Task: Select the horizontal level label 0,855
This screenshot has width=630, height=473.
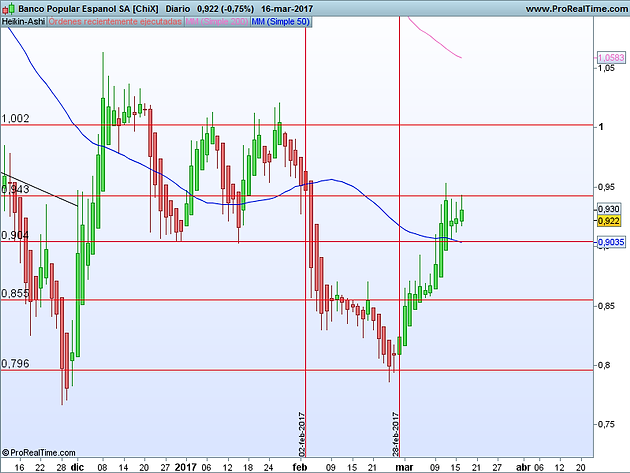Action: coord(15,293)
